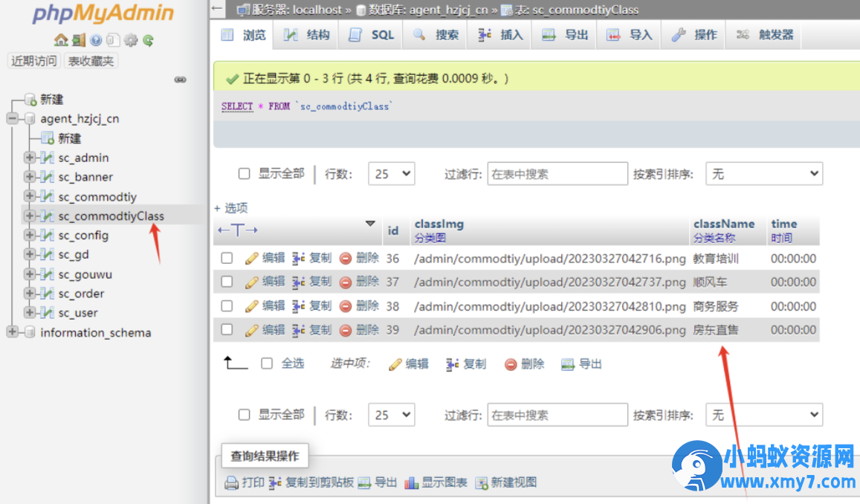Click the phpMyAdmin home icon
Image resolution: width=860 pixels, height=504 pixels.
pos(60,39)
